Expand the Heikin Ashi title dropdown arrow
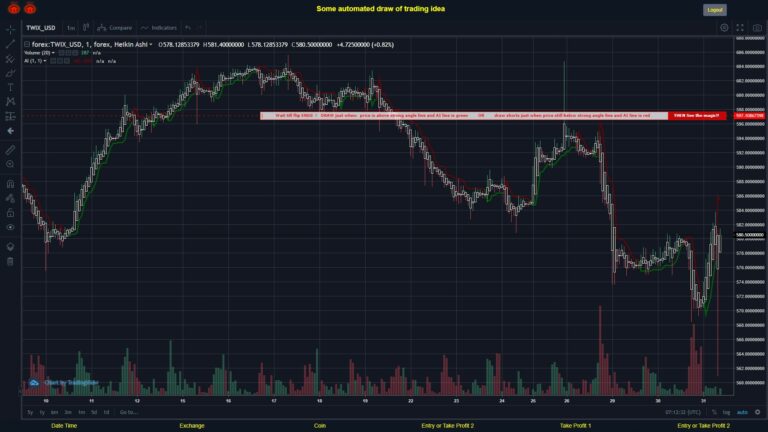The width and height of the screenshot is (768, 432). [x=151, y=45]
